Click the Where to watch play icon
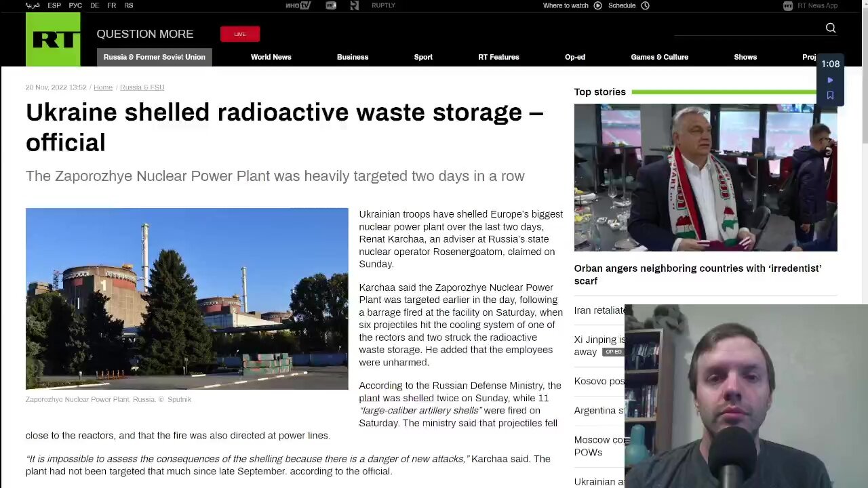Viewport: 868px width, 488px height. [x=597, y=5]
